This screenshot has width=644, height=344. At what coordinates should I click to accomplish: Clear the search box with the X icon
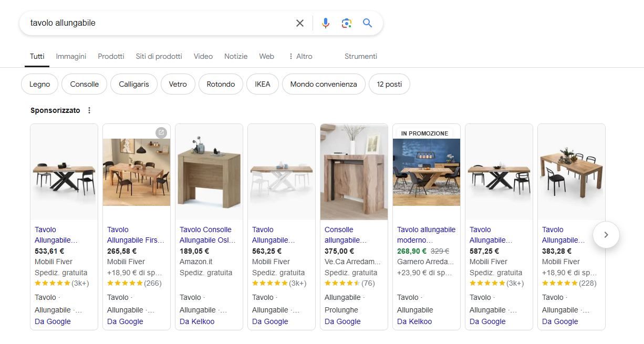pos(300,23)
